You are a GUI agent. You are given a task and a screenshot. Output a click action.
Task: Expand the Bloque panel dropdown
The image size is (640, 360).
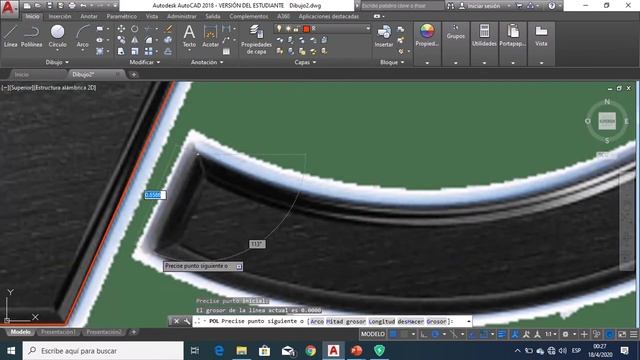392,62
